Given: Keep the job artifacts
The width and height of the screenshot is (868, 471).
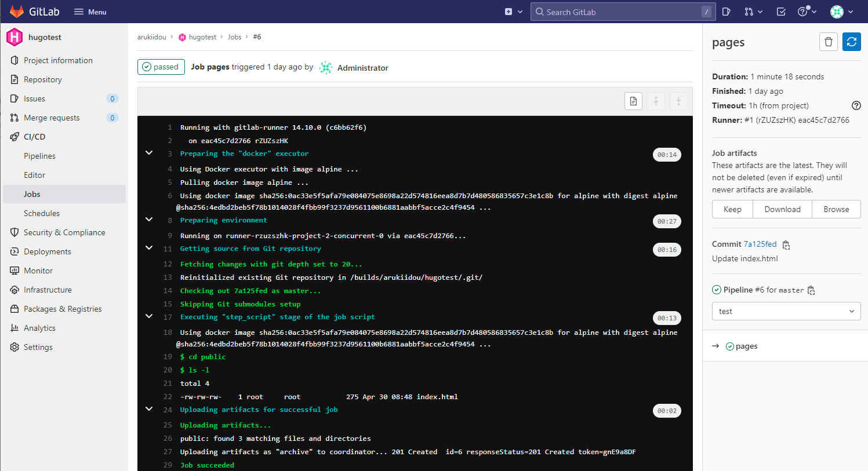Looking at the screenshot, I should point(732,209).
